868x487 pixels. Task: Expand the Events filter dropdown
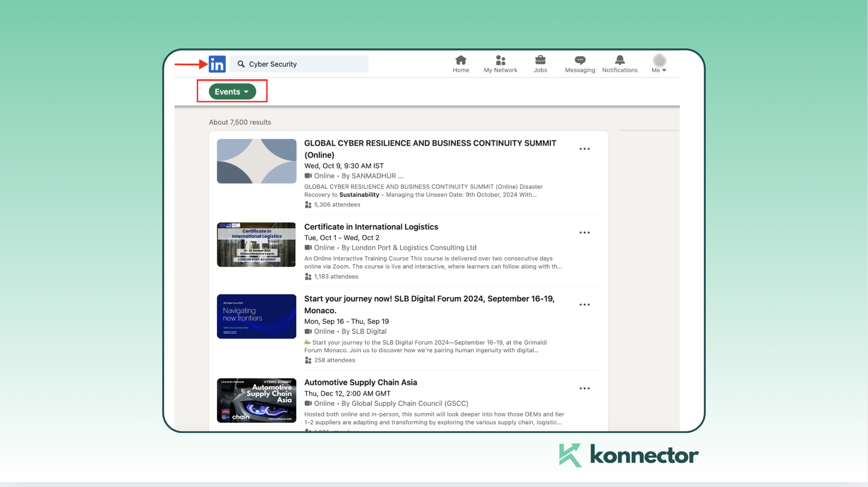tap(232, 91)
